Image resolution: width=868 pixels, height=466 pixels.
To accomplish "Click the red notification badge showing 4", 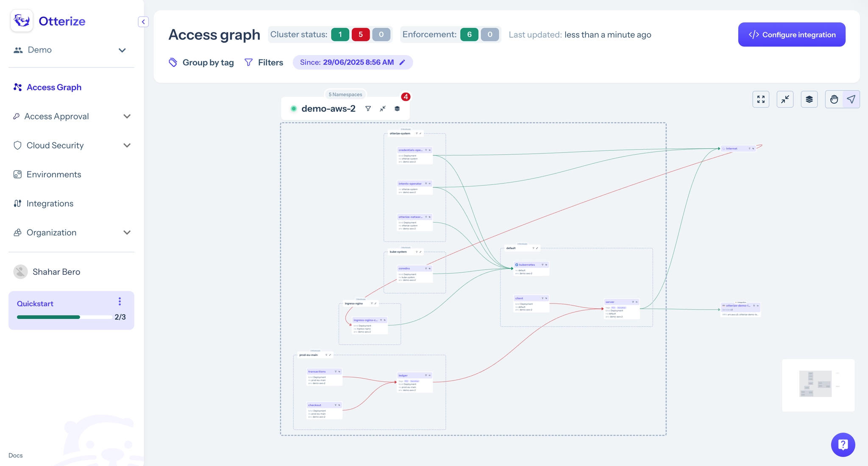I will point(406,97).
